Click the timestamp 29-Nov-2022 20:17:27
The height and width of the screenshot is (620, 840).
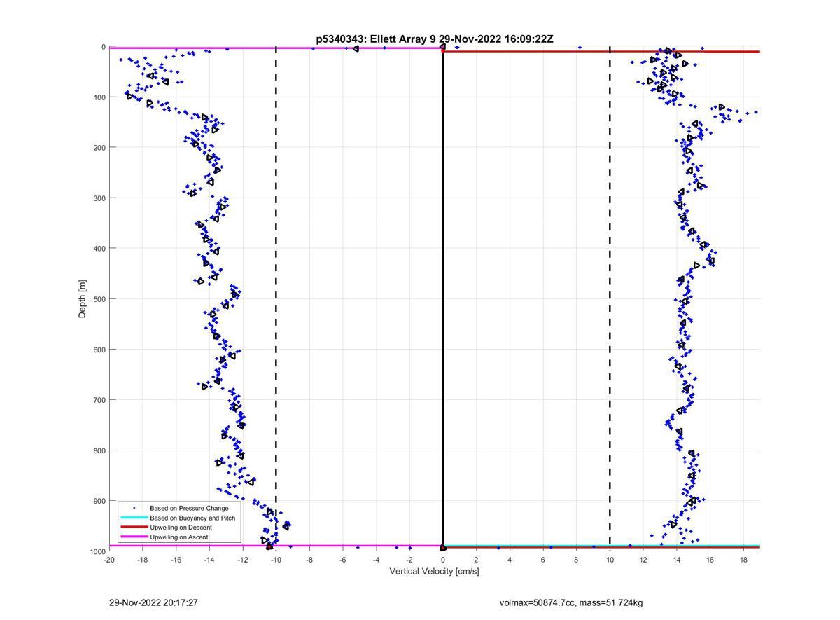(x=153, y=602)
